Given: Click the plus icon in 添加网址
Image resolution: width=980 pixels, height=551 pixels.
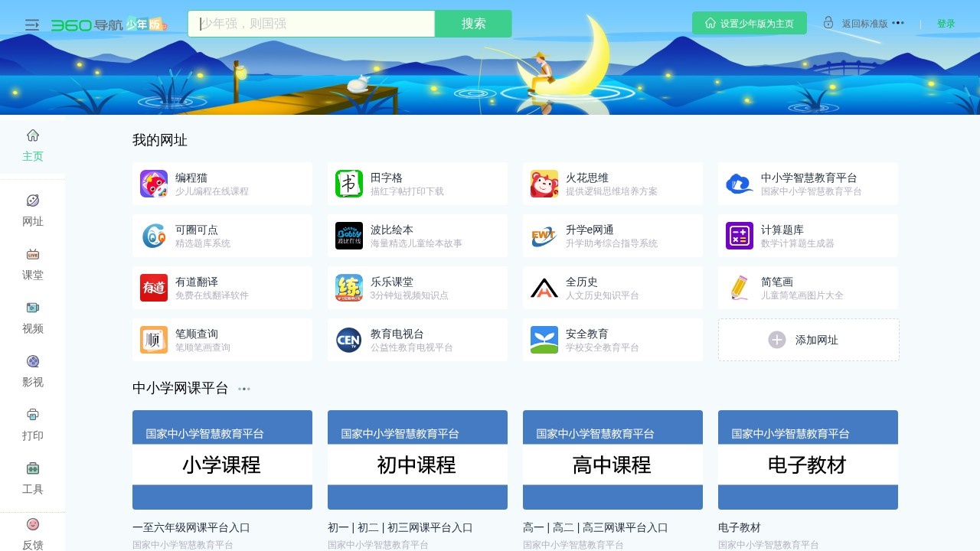Looking at the screenshot, I should [777, 340].
